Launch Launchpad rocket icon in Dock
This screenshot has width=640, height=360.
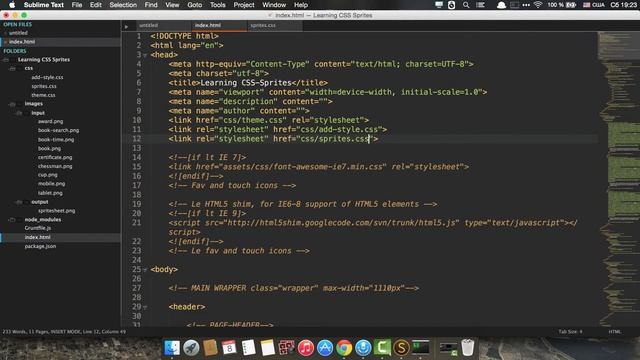pos(191,348)
